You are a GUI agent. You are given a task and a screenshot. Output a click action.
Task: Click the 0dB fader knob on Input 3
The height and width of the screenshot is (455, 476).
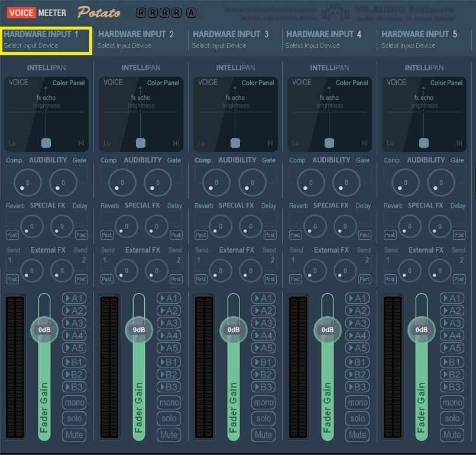click(234, 330)
